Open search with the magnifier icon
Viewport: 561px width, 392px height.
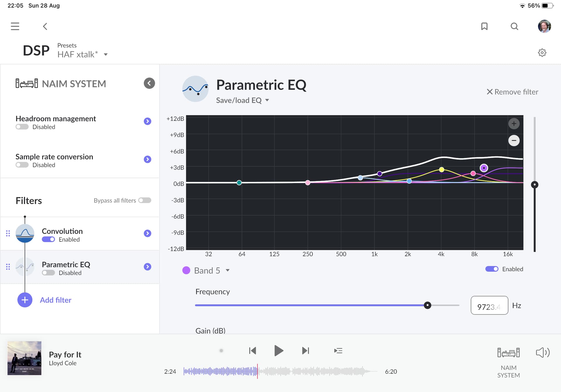point(514,26)
